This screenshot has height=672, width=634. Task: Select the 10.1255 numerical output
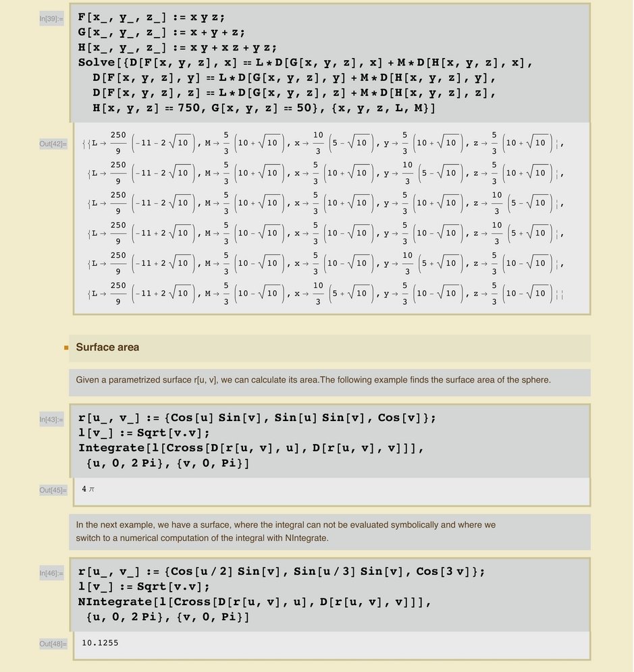pyautogui.click(x=100, y=643)
